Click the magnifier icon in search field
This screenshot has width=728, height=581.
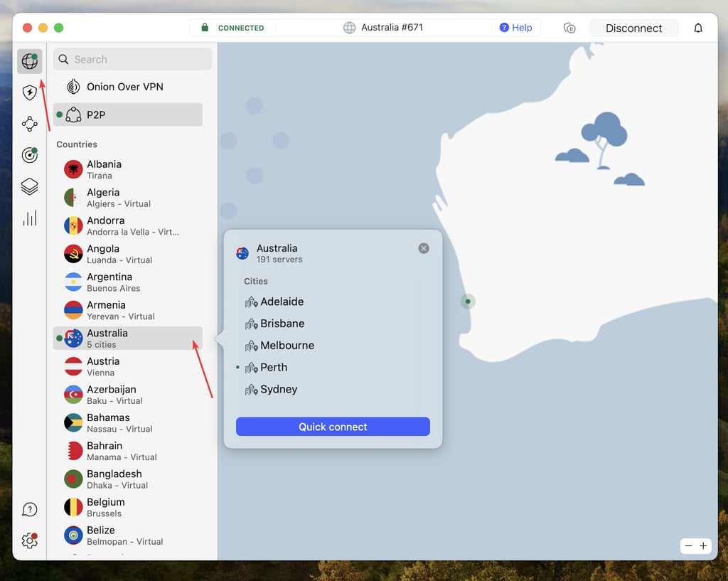63,59
